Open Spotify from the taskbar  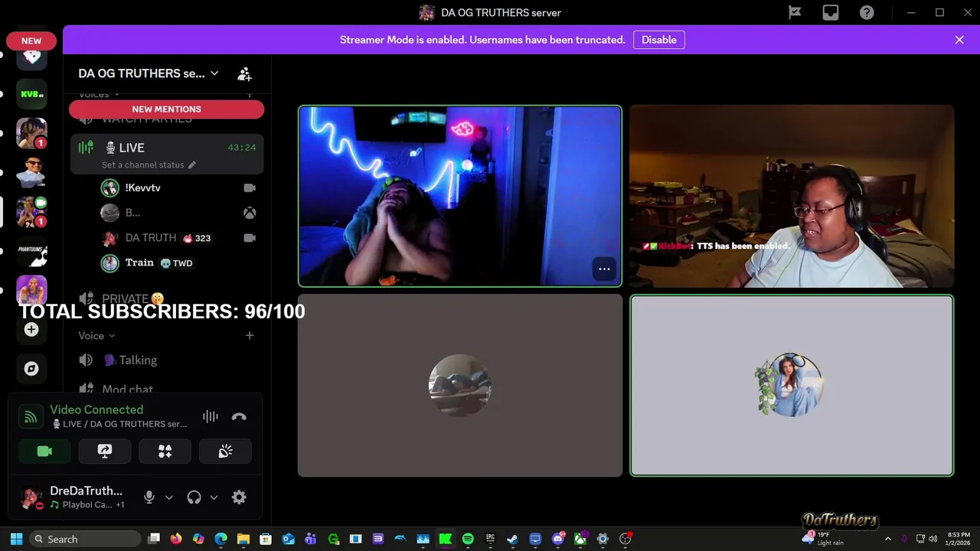coord(468,539)
